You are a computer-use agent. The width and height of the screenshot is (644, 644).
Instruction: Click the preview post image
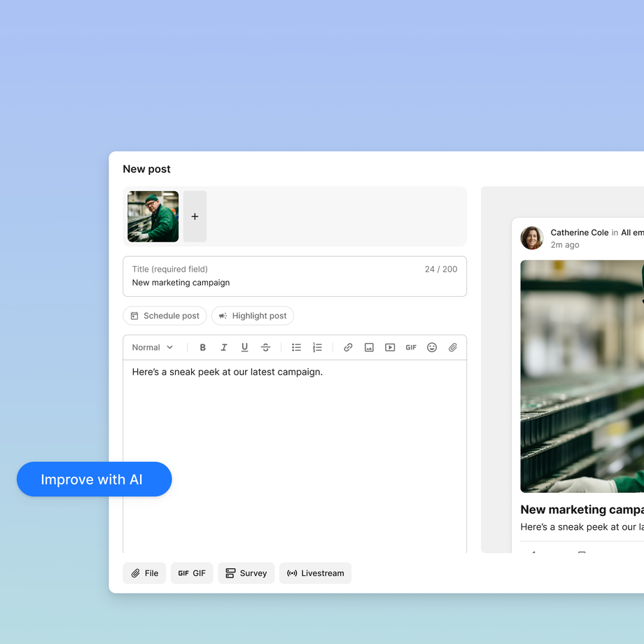(582, 376)
